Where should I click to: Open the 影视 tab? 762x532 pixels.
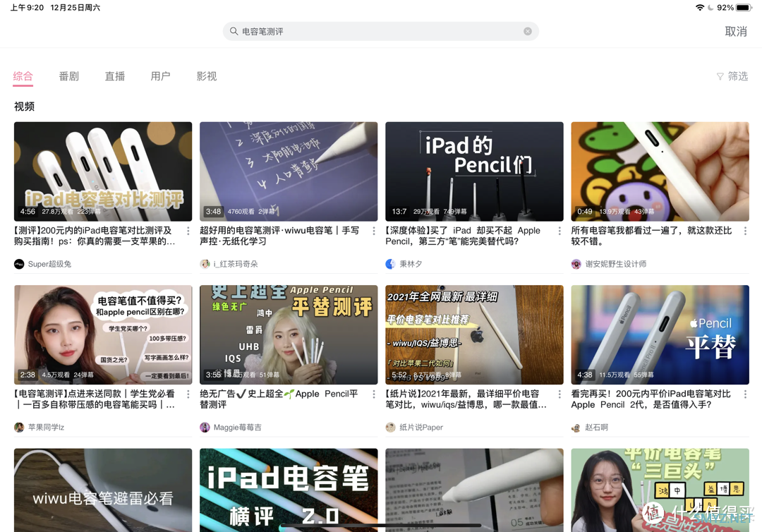[x=207, y=75]
